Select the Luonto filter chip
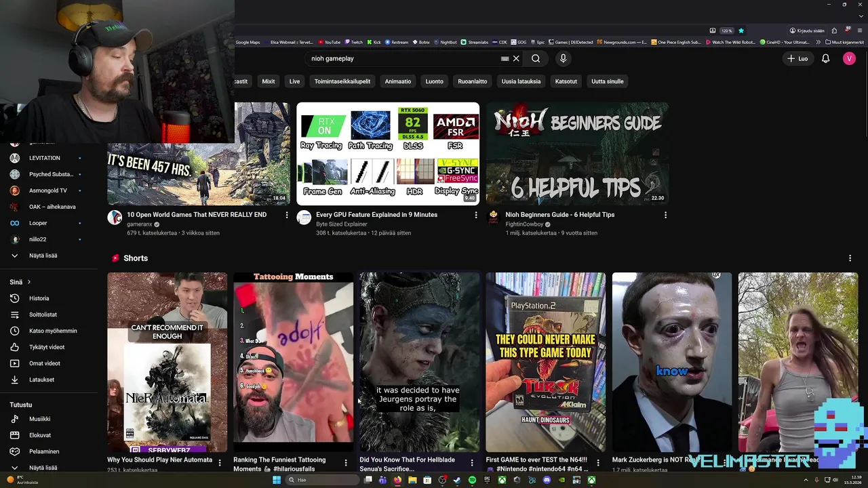 point(434,81)
